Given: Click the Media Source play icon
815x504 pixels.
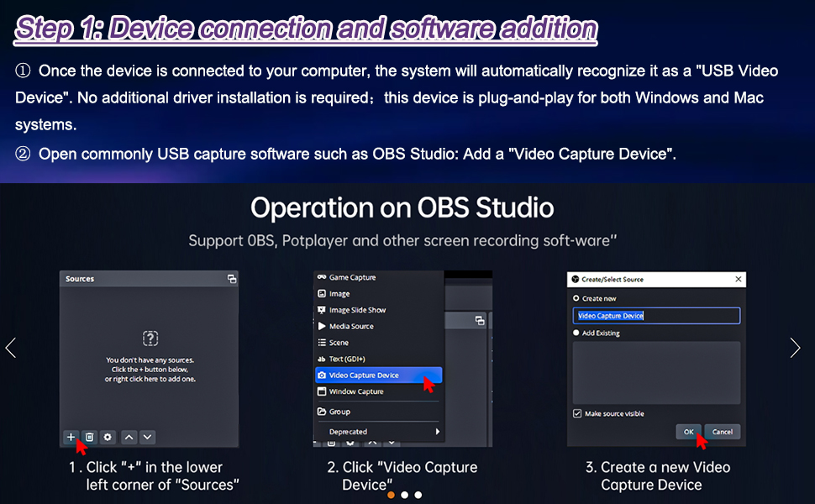Looking at the screenshot, I should [322, 326].
